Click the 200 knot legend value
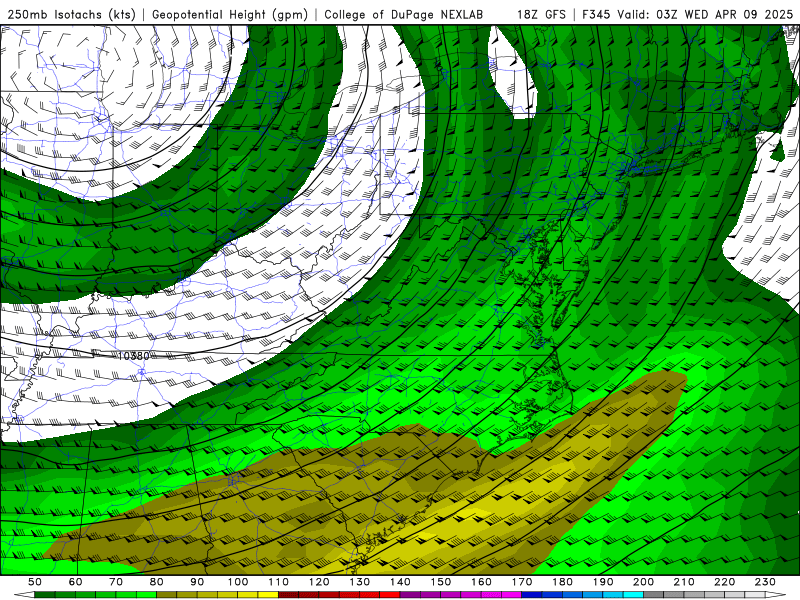Viewport: 800px width, 600px height. tap(644, 582)
